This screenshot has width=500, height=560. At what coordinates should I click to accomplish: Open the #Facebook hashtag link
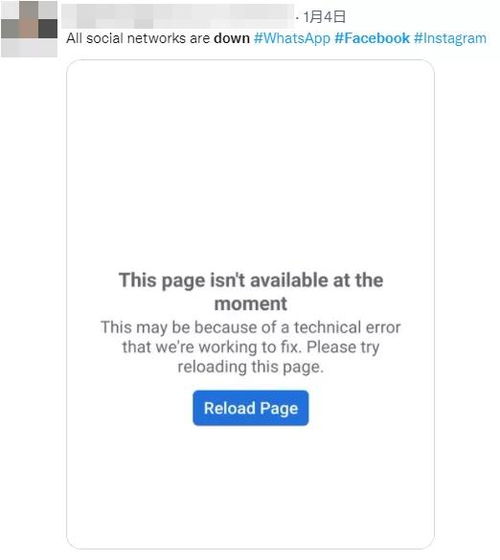click(x=372, y=38)
